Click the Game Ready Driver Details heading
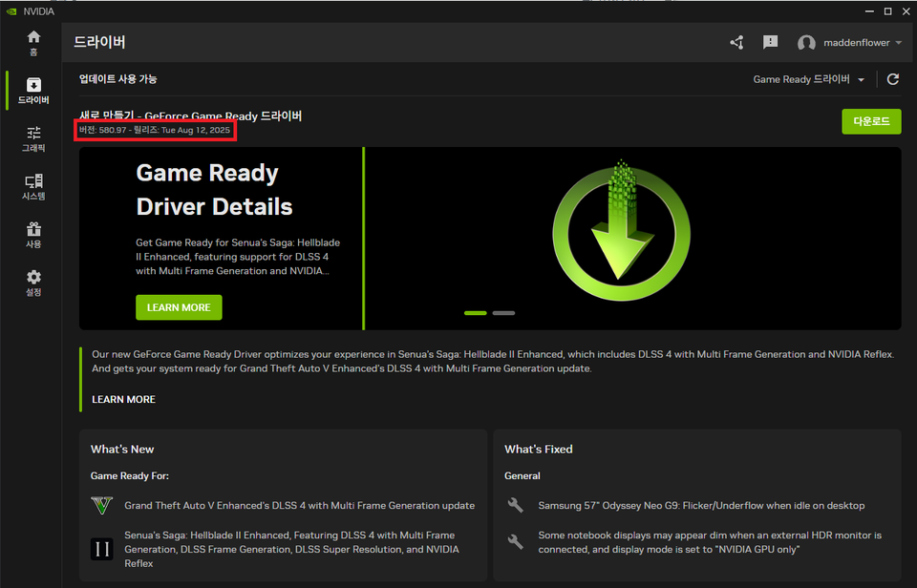Screen dimensions: 917x588 click(214, 189)
